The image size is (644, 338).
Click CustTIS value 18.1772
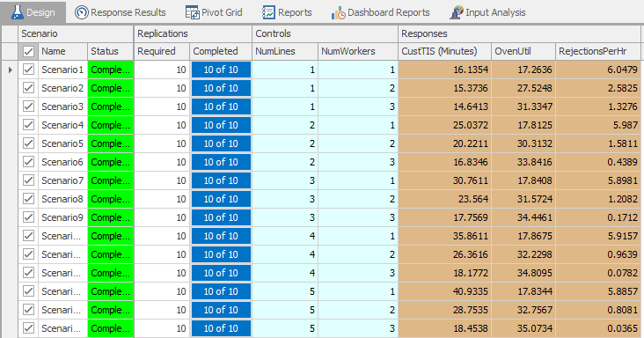445,273
